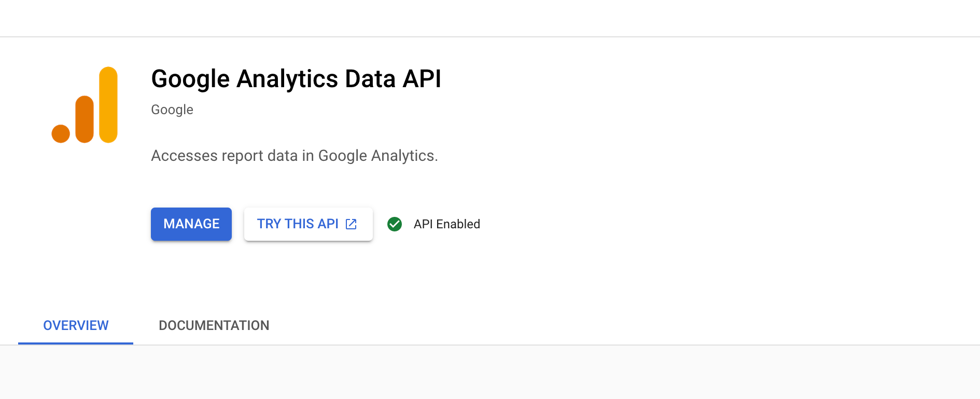
Task: Click the 'Accesses report data' description text
Action: click(295, 156)
